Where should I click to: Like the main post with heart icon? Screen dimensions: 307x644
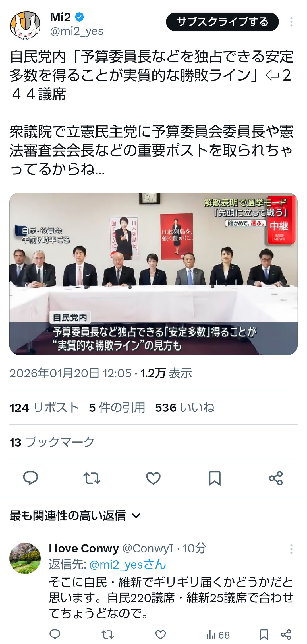153,478
